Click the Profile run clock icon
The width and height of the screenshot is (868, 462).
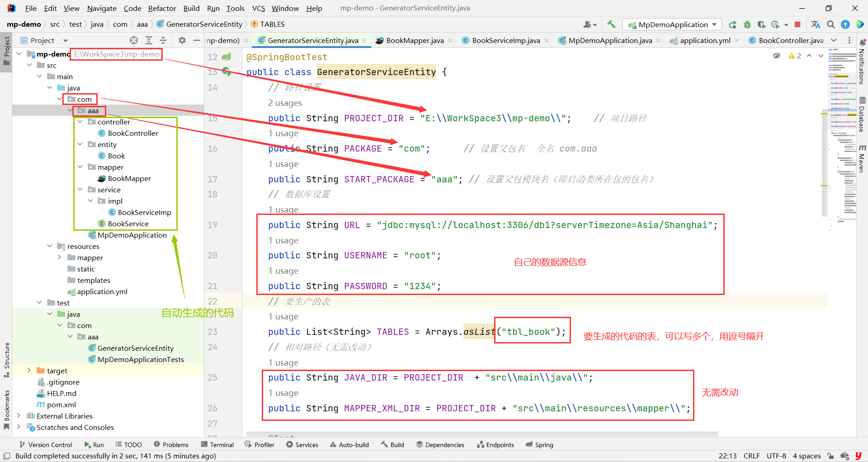775,24
